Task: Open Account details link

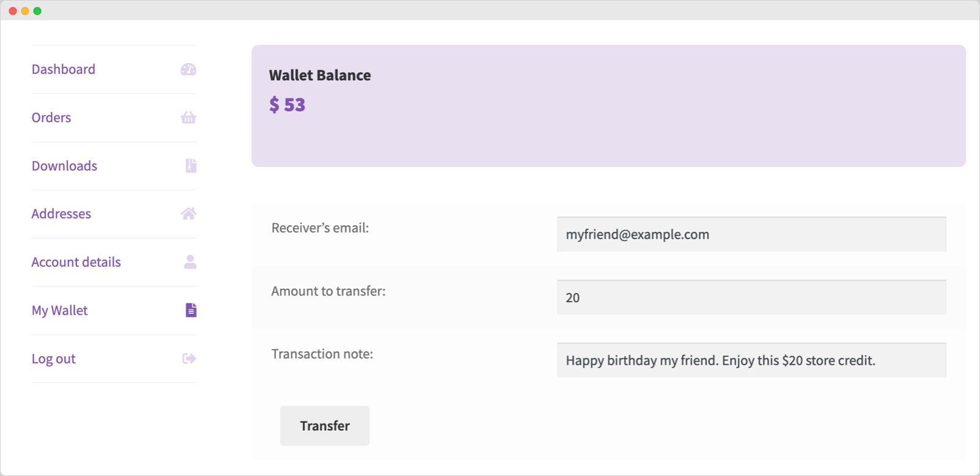Action: click(76, 262)
